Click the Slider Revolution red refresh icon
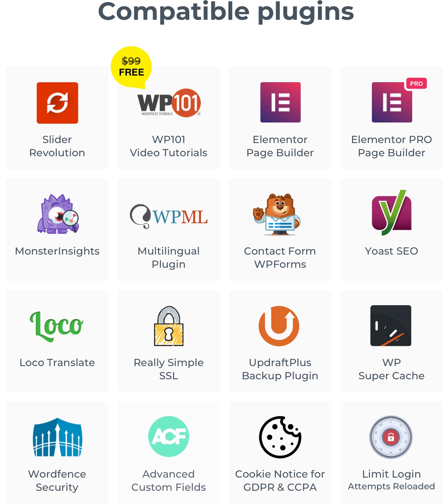 click(57, 103)
